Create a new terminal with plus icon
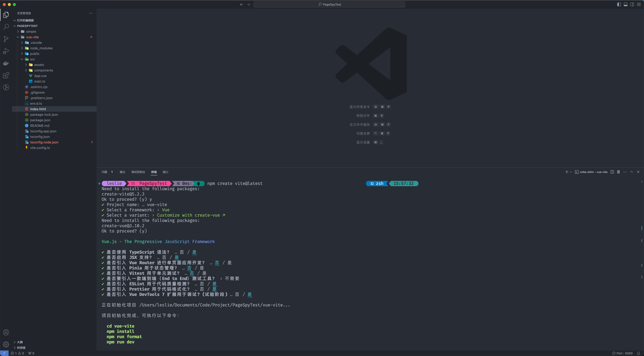The image size is (644, 356). coord(567,172)
